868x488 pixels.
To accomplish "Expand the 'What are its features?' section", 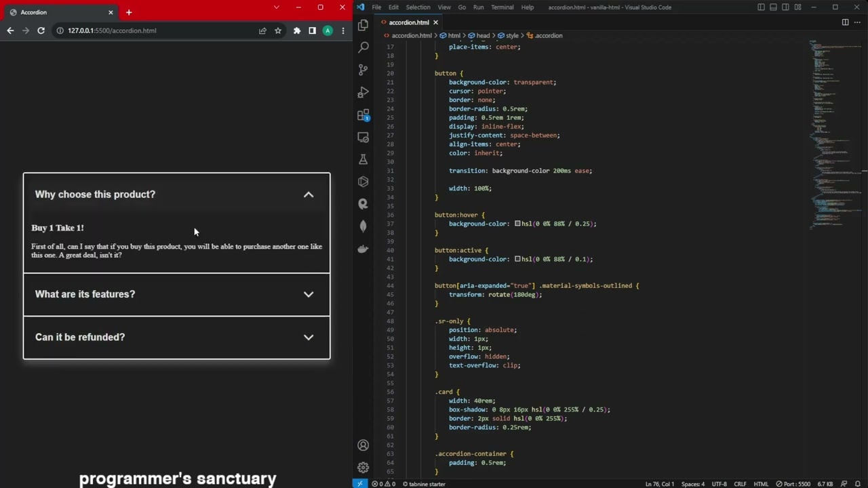I will tap(176, 294).
